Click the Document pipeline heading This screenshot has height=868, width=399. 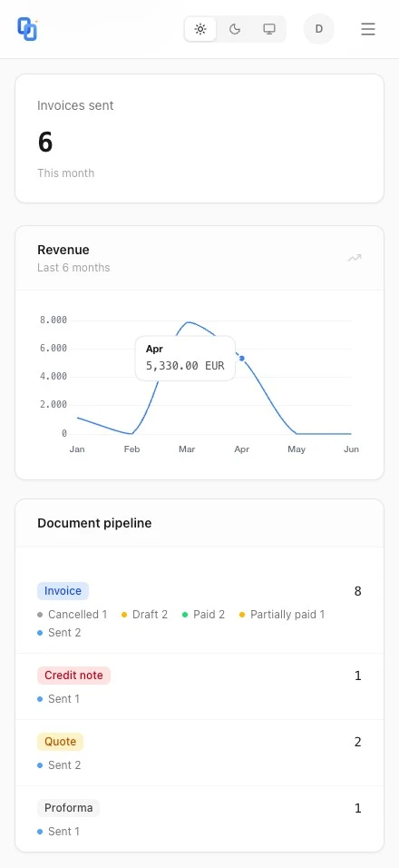(94, 523)
